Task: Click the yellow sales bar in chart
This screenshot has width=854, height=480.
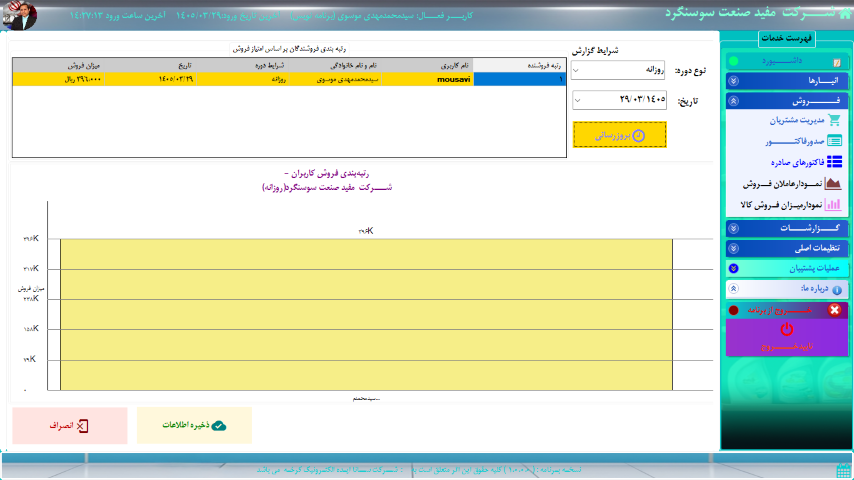Action: pos(366,314)
